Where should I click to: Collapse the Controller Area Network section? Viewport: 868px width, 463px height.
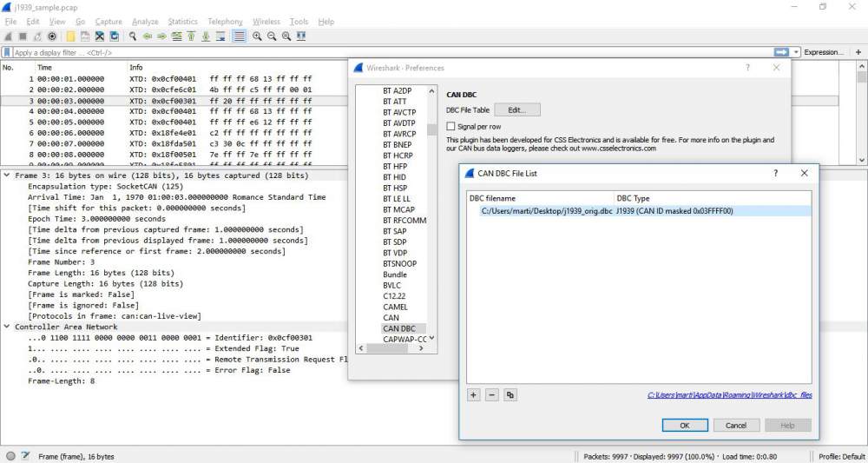pyautogui.click(x=7, y=327)
